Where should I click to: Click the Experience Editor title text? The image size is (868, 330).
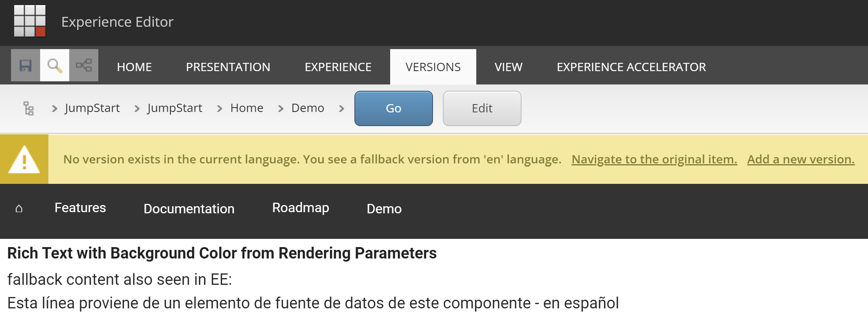coord(117,22)
